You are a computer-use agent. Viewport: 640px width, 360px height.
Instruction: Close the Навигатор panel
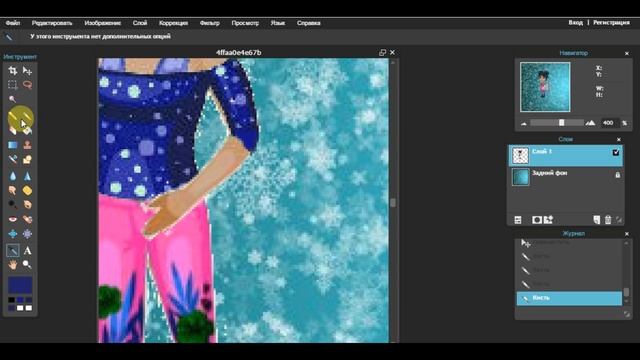627,53
